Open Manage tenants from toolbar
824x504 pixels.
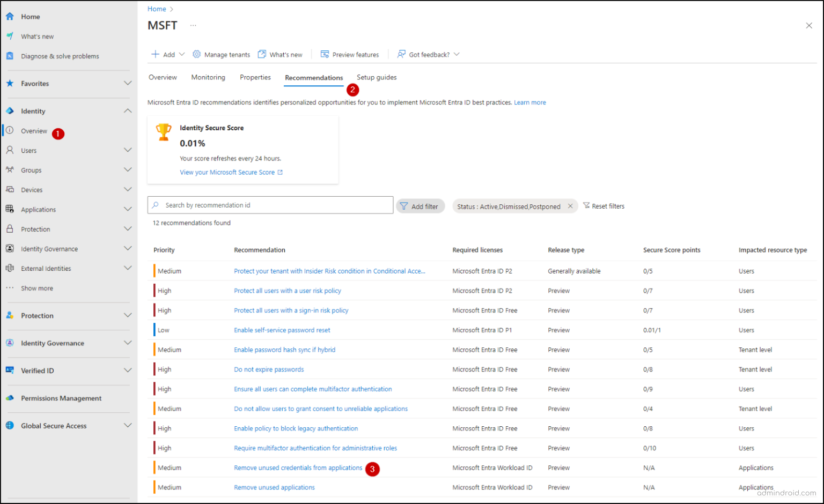point(221,54)
